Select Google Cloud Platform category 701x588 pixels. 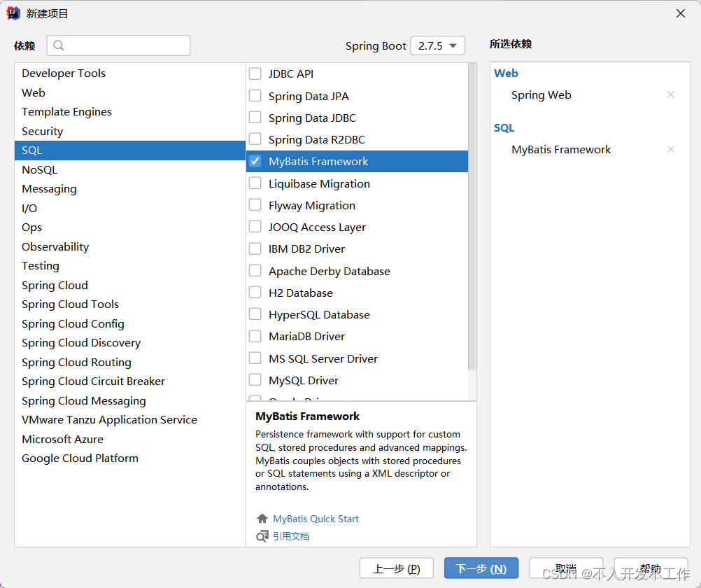tap(129, 458)
